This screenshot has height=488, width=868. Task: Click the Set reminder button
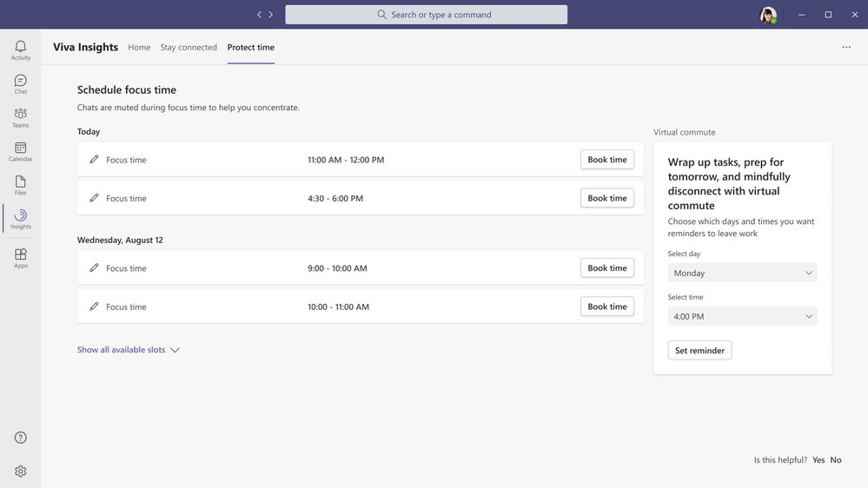point(699,350)
